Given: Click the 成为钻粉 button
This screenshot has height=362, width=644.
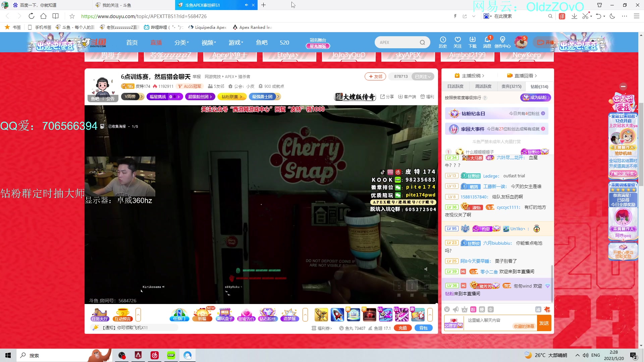Looking at the screenshot, I should tap(535, 98).
